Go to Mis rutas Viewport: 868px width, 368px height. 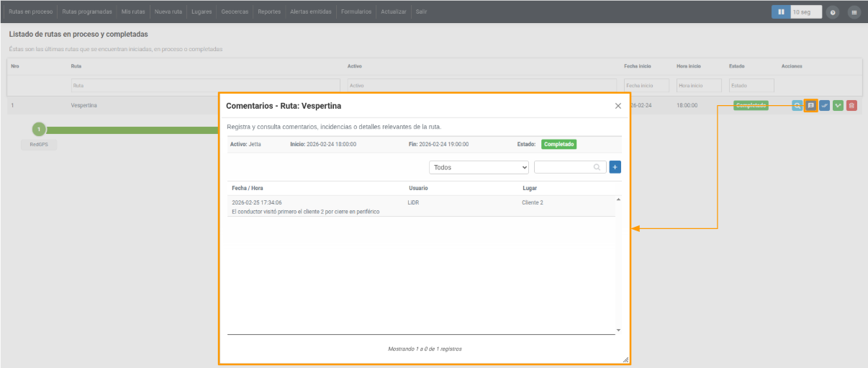[x=132, y=12]
